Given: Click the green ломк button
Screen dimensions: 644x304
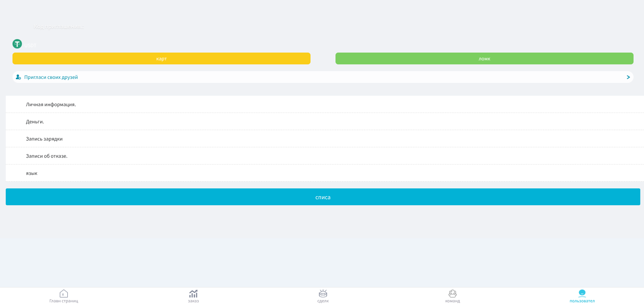Looking at the screenshot, I should 484,58.
